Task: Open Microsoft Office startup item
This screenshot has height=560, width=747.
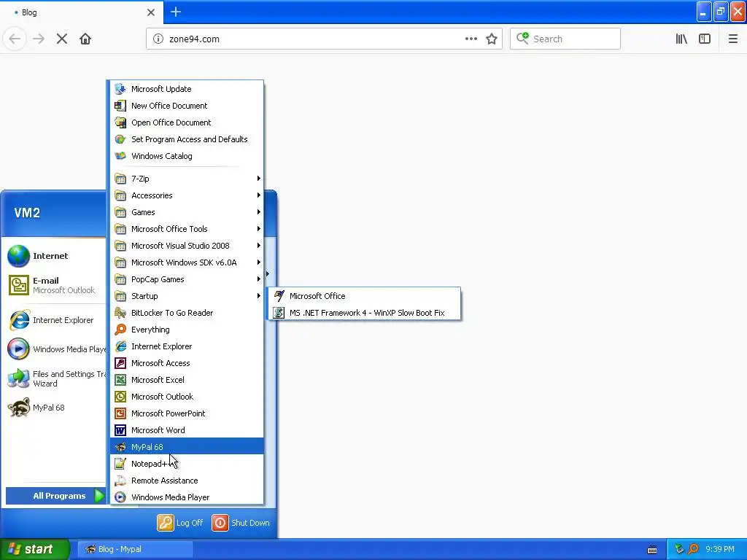Action: (x=365, y=296)
